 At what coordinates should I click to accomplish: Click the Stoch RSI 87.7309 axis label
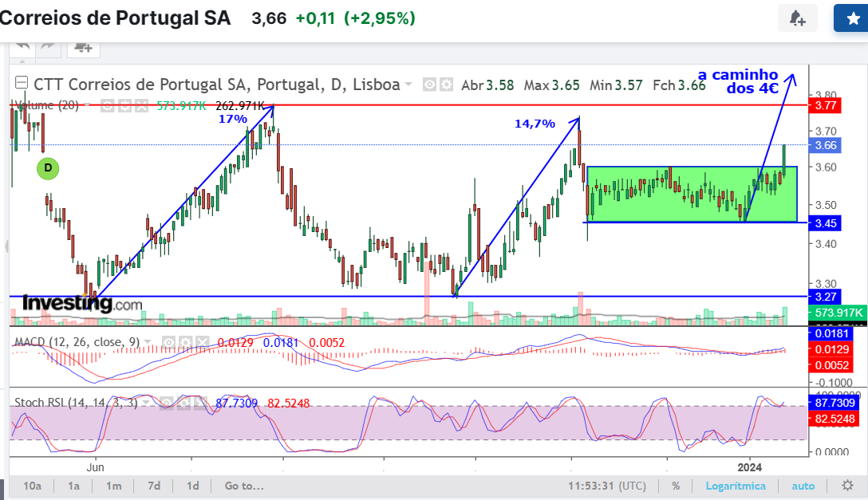834,403
